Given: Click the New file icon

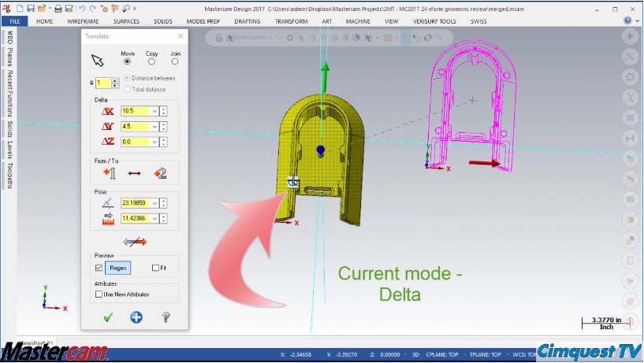Looking at the screenshot, I should tap(20, 8).
